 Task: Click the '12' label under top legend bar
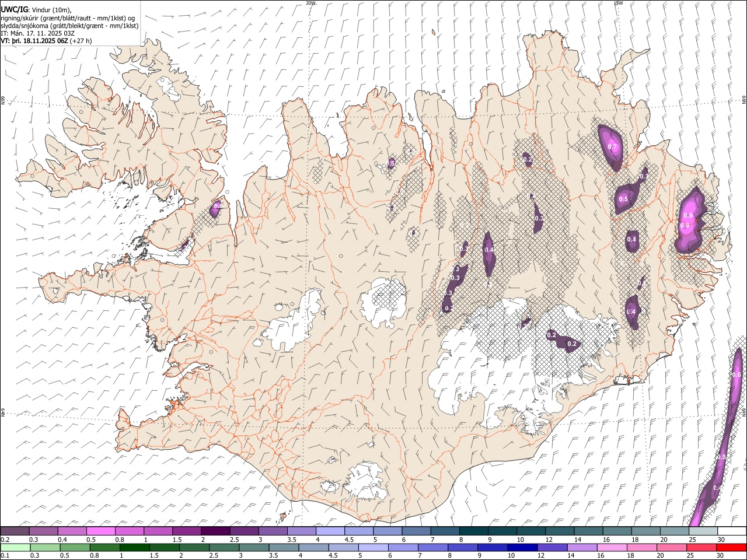pyautogui.click(x=549, y=539)
